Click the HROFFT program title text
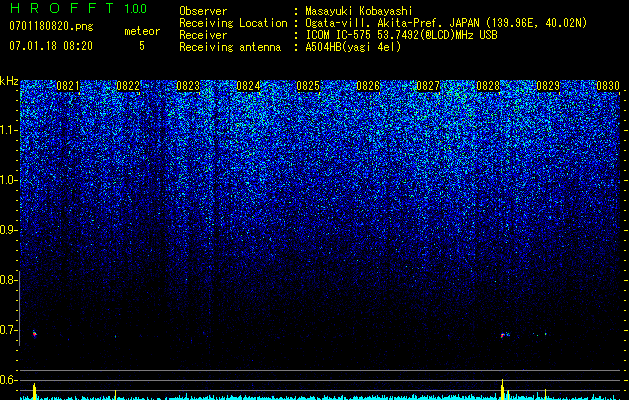 62,8
